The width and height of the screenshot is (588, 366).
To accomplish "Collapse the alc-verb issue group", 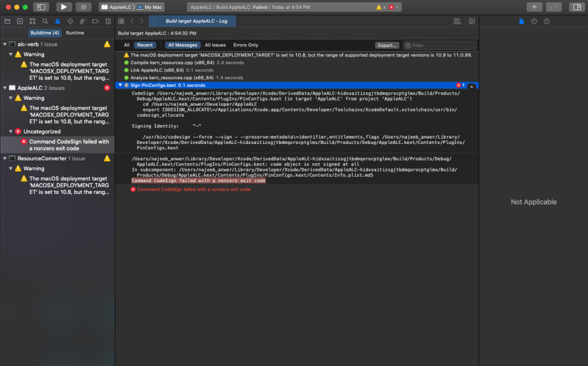I will pos(5,44).
